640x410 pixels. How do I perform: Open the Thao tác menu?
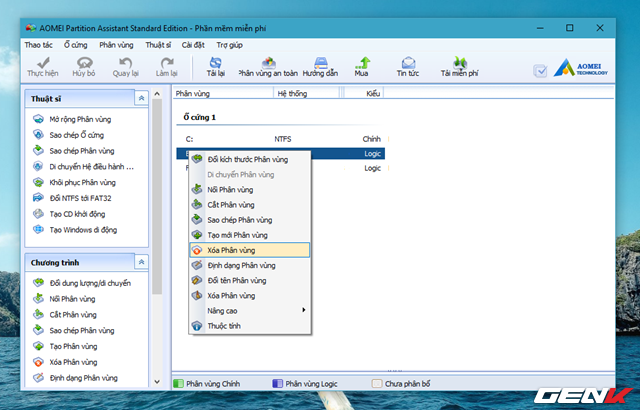38,45
